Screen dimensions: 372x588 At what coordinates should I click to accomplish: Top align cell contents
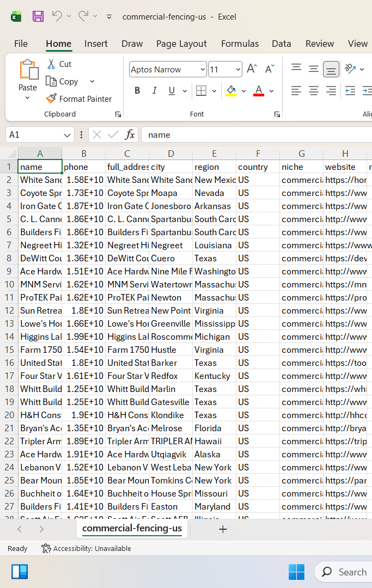pos(296,68)
